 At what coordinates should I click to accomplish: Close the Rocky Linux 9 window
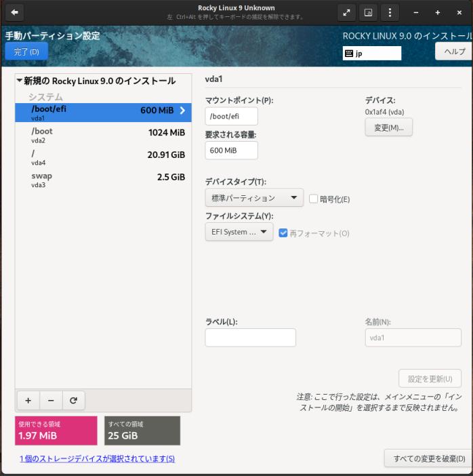pos(459,12)
